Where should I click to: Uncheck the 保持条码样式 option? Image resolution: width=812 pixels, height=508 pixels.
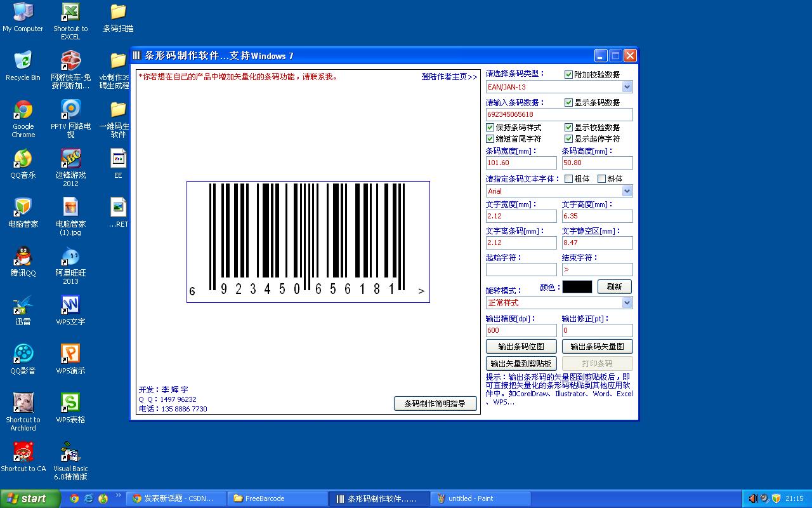(490, 128)
